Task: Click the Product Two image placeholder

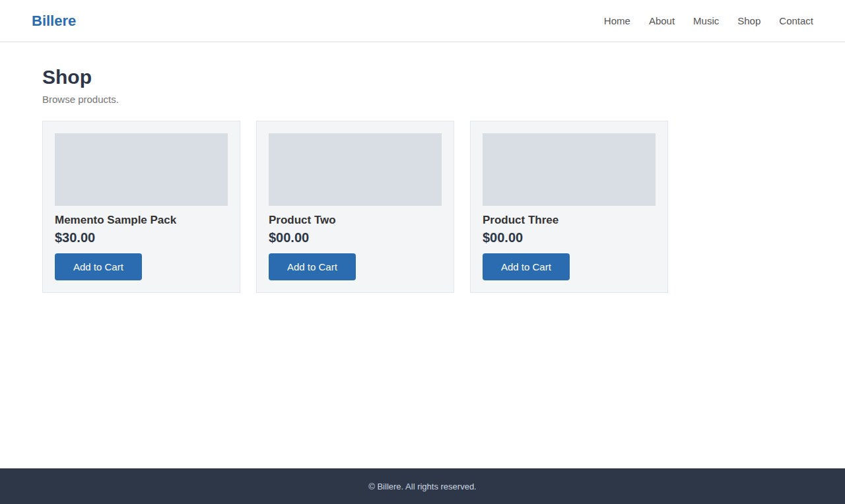Action: click(x=355, y=170)
